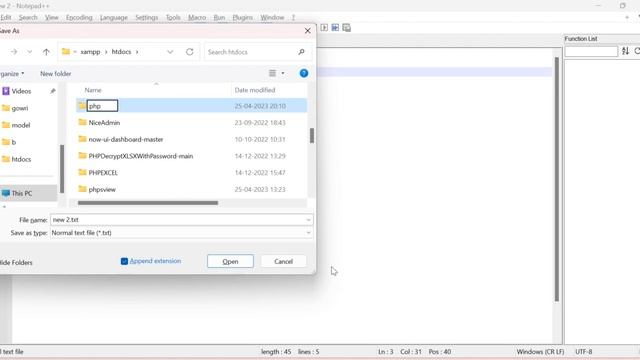Click the Function List search box
The width and height of the screenshot is (640, 360).
point(591,51)
